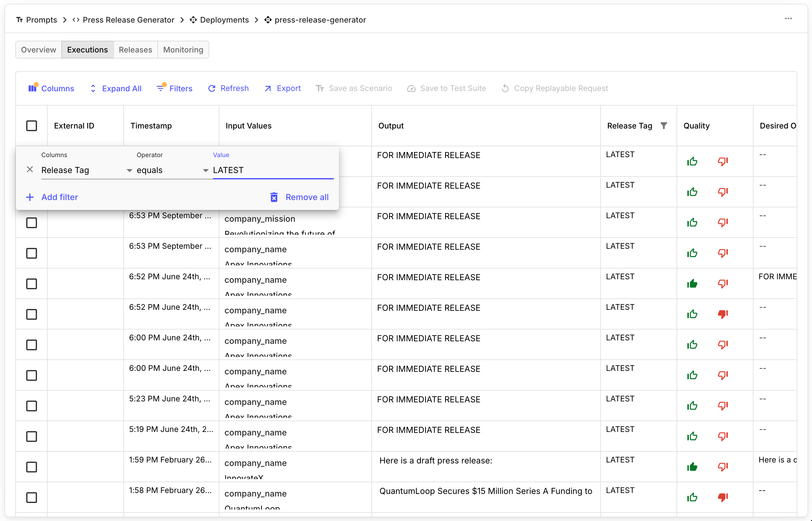Toggle the select-all header checkbox

[x=31, y=126]
